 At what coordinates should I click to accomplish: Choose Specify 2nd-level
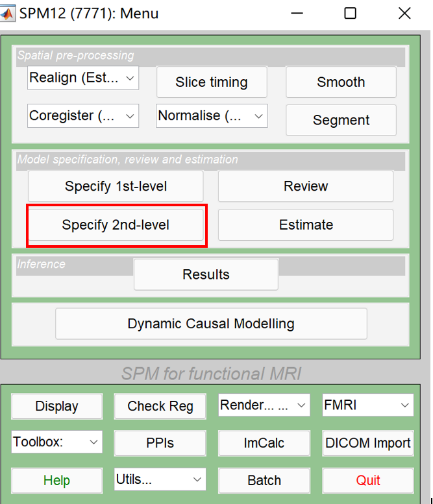point(116,224)
